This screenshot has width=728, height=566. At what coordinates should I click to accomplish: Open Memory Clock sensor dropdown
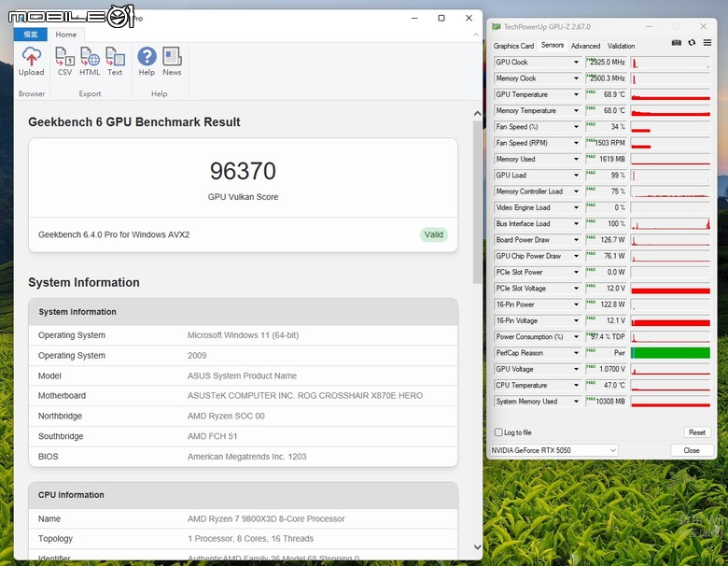(x=576, y=78)
